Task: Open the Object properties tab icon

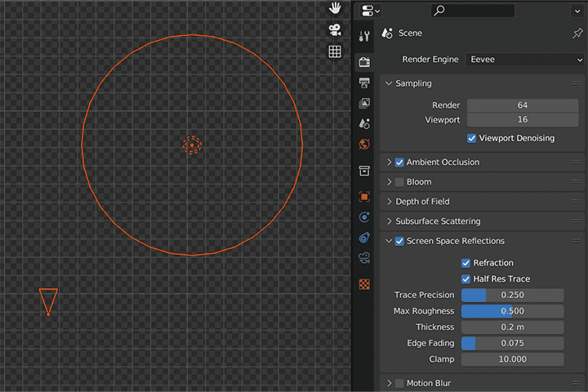Action: coord(364,197)
